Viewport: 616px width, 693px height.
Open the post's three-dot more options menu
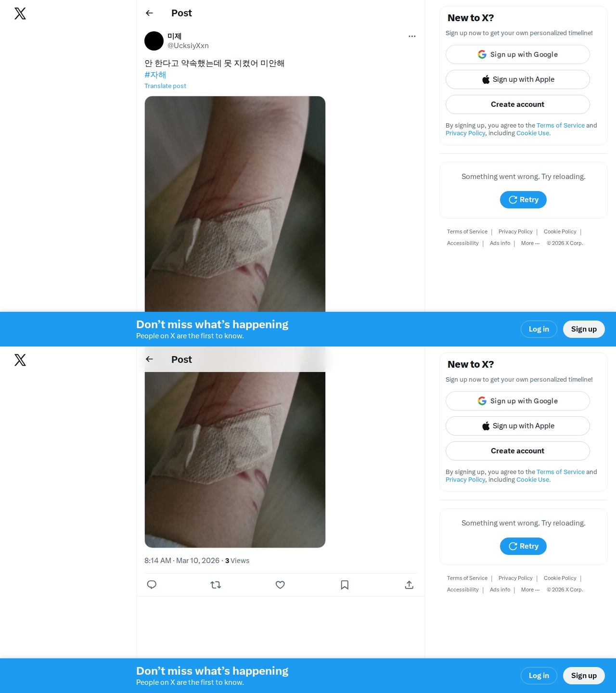412,36
